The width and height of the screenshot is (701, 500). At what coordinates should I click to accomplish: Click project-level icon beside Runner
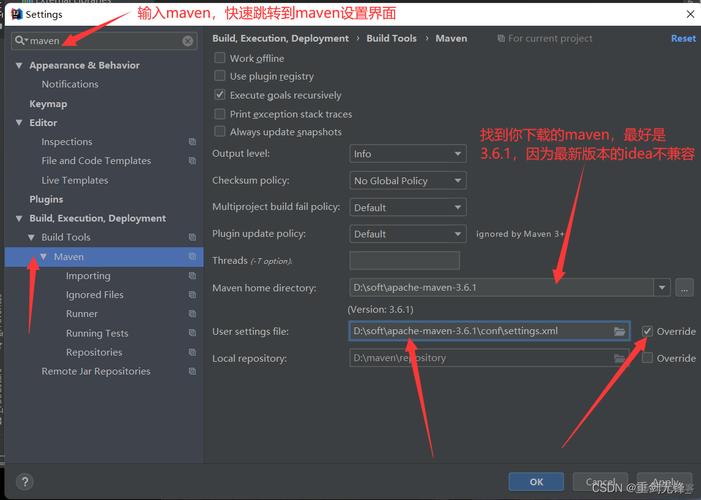click(192, 314)
